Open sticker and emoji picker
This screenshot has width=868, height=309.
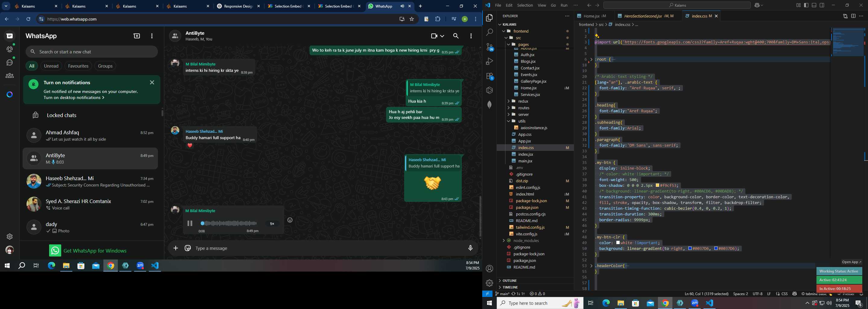[188, 248]
